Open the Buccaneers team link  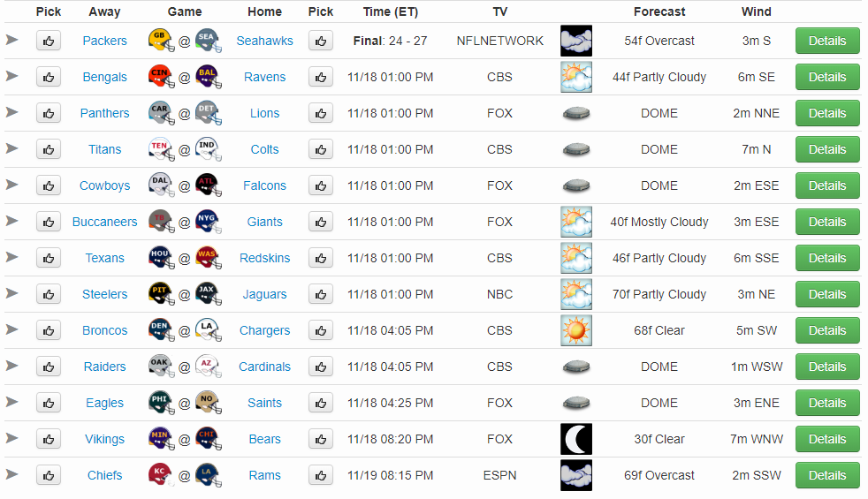[104, 222]
